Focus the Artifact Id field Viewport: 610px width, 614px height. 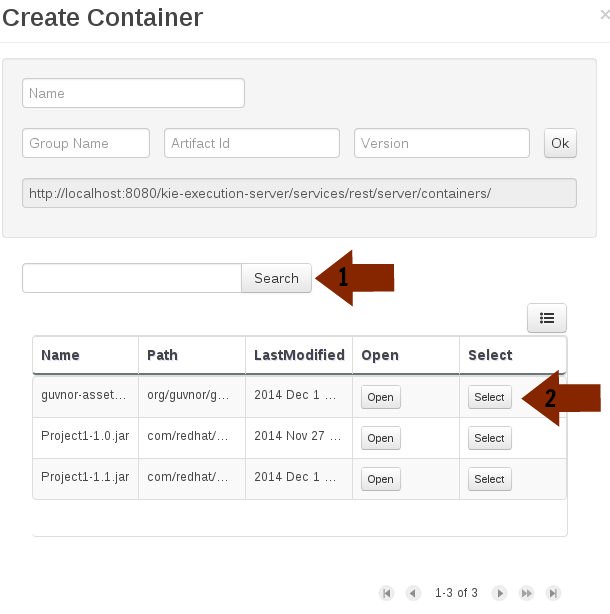[252, 143]
